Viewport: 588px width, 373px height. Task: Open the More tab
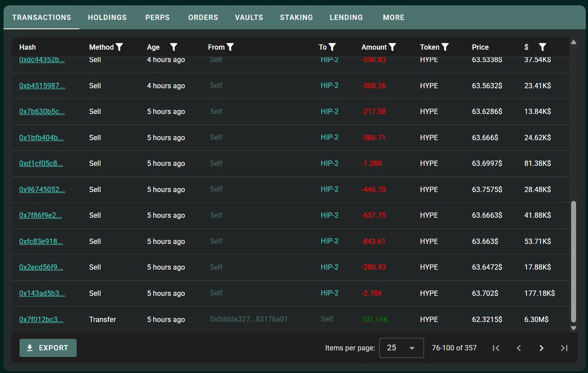(x=394, y=17)
